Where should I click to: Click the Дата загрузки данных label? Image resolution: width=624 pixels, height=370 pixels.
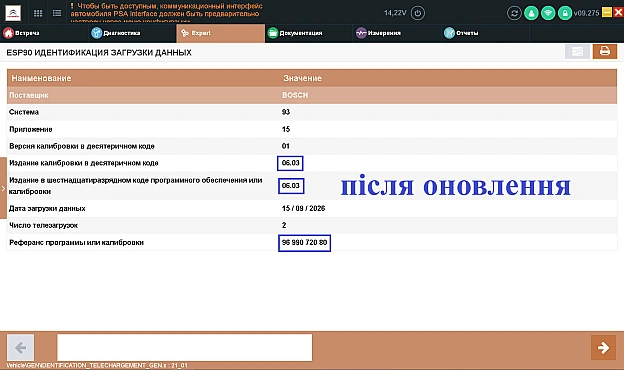pos(47,208)
